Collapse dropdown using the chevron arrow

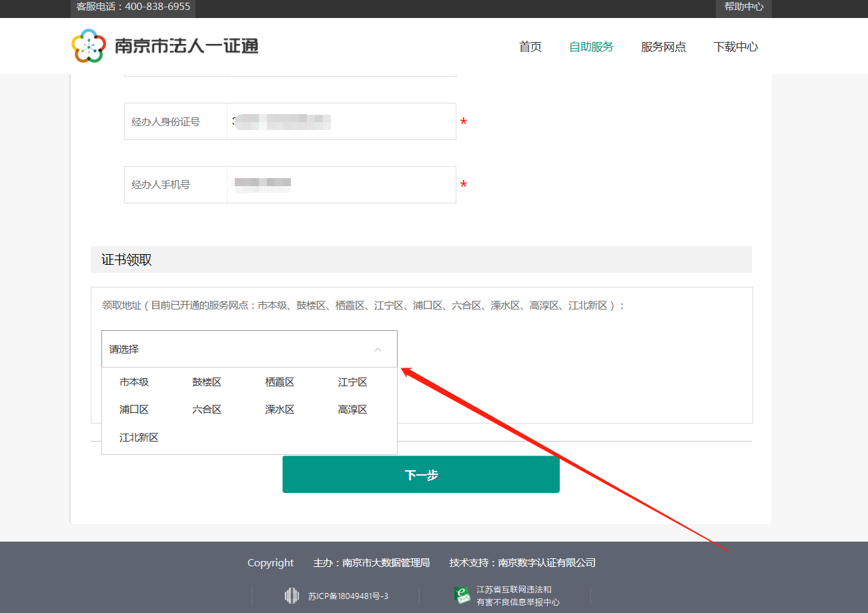[x=378, y=350]
